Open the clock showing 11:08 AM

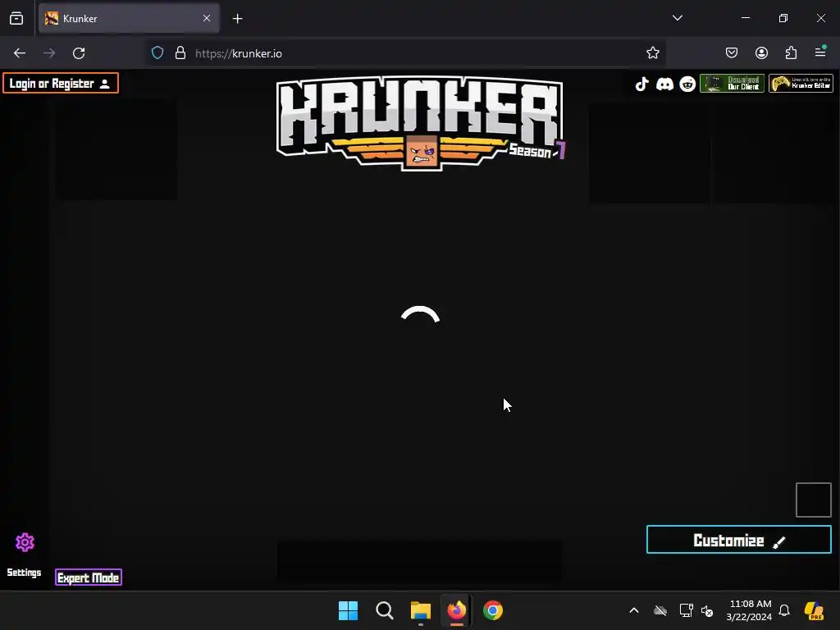pyautogui.click(x=749, y=610)
